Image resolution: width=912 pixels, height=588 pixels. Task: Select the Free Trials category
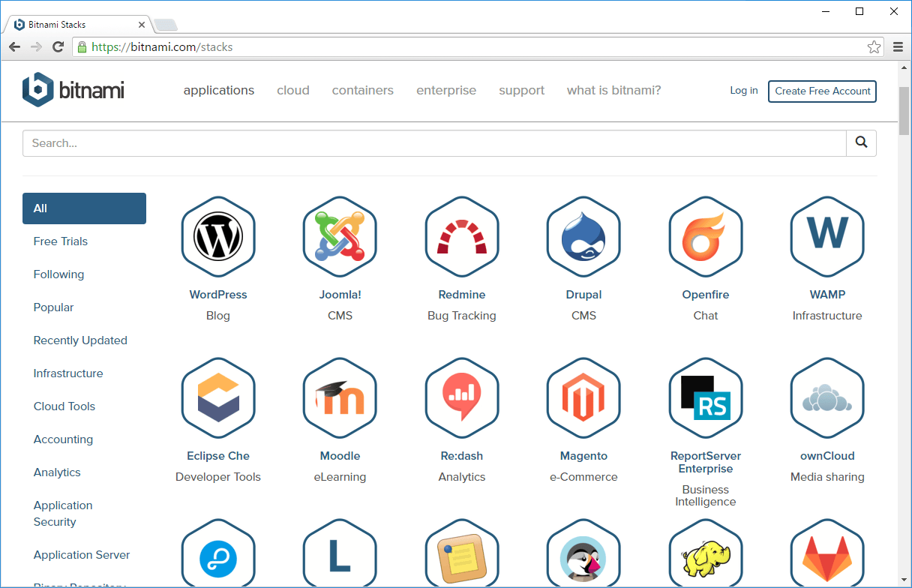(x=61, y=241)
